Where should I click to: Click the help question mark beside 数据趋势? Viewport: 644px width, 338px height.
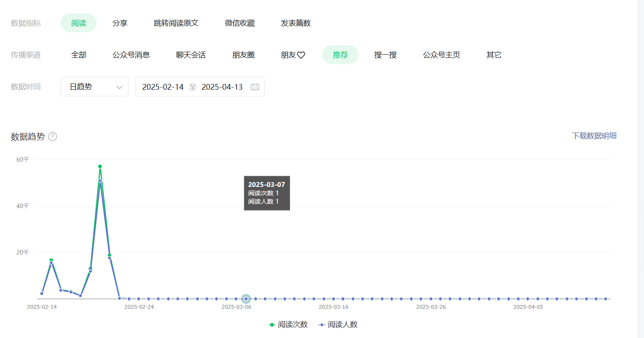point(53,137)
